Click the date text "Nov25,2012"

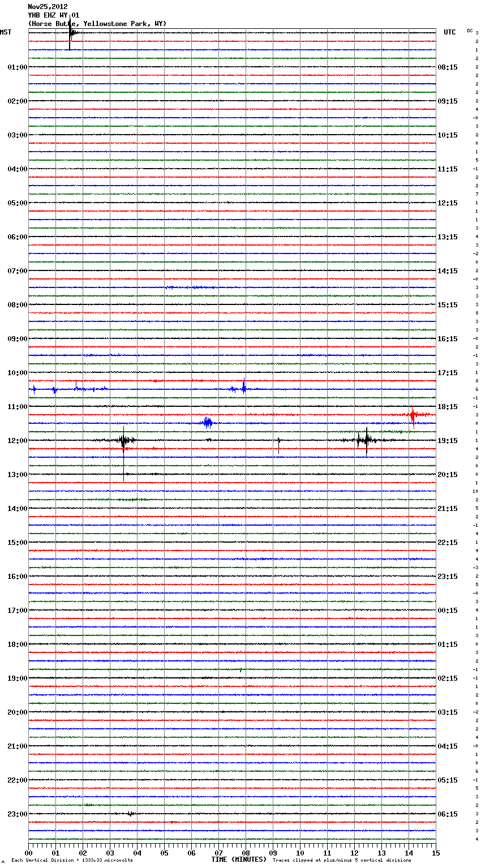[48, 7]
